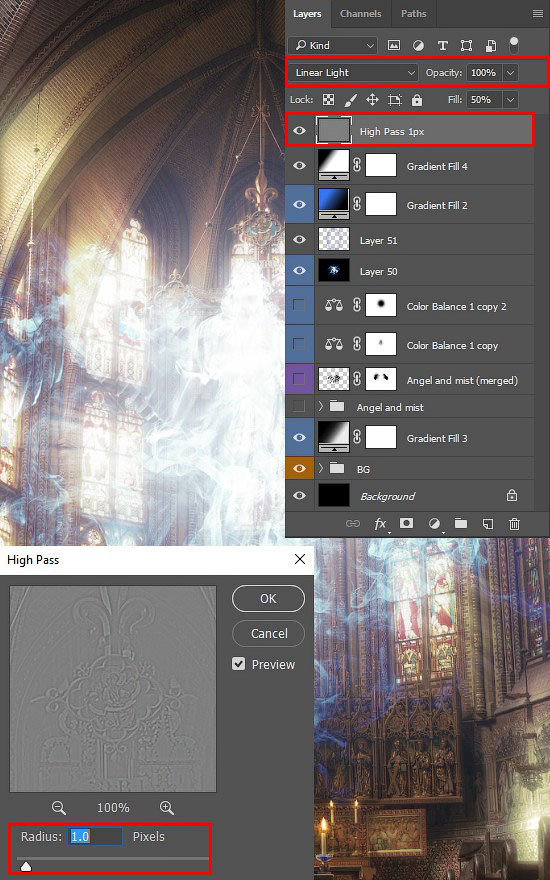Open the Kind filter dropdown
This screenshot has width=550, height=880.
[333, 45]
